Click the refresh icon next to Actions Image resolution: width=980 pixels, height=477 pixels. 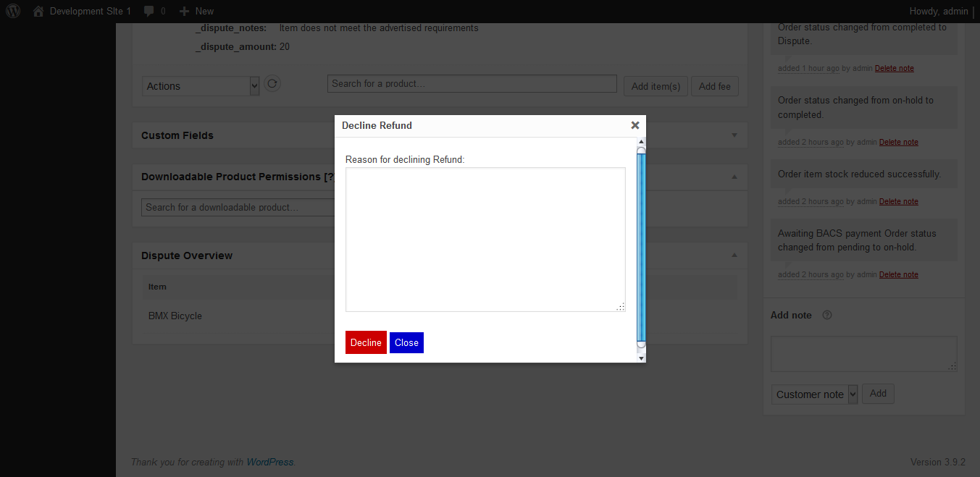tap(272, 84)
